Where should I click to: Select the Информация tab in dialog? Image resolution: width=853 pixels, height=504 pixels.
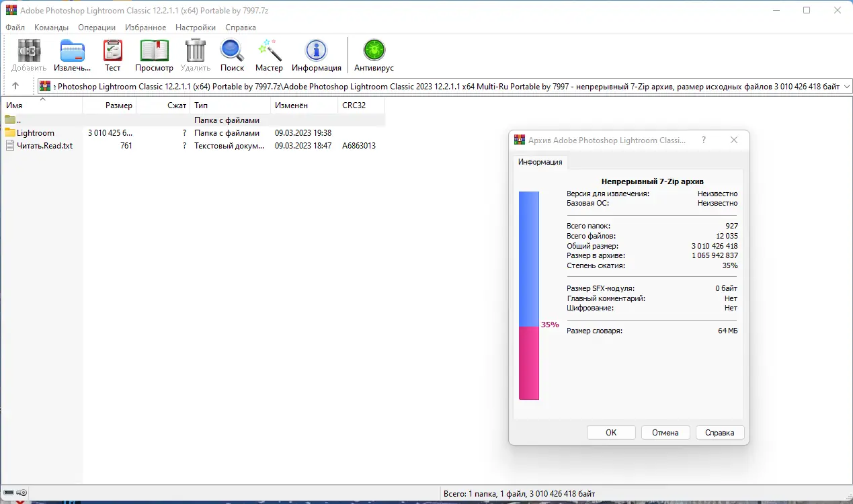coord(540,162)
